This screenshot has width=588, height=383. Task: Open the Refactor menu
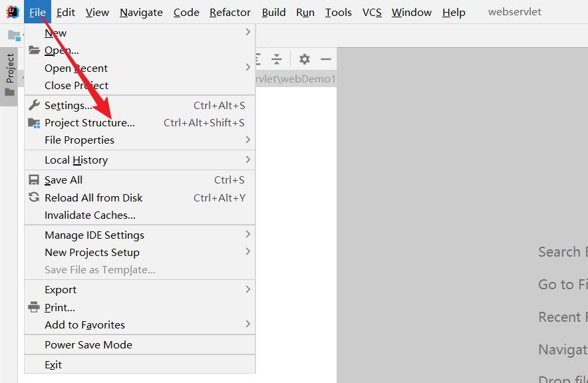click(230, 13)
